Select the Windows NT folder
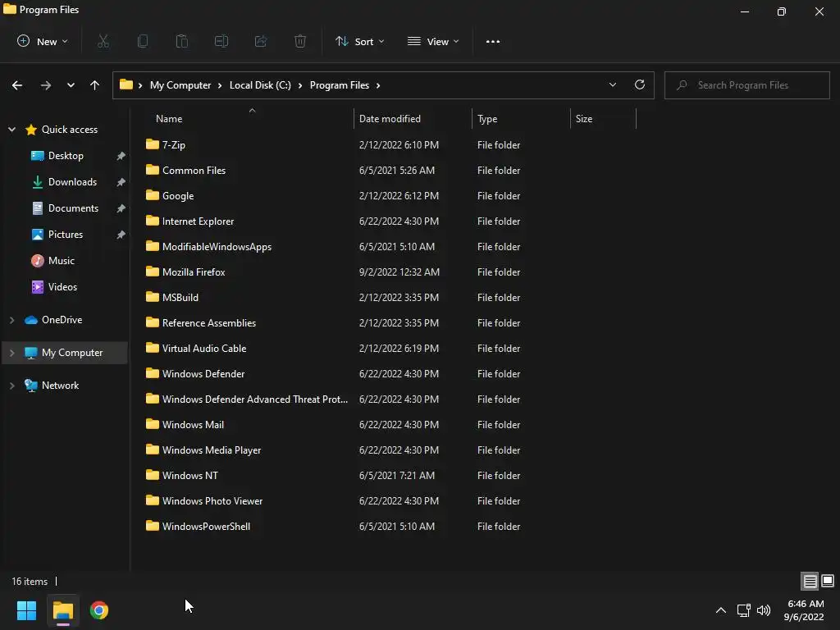The image size is (840, 630). [189, 476]
